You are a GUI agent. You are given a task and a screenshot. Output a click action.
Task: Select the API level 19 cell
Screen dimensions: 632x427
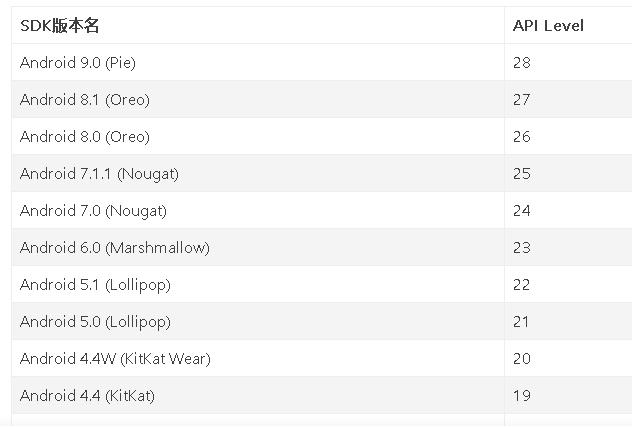tap(521, 396)
